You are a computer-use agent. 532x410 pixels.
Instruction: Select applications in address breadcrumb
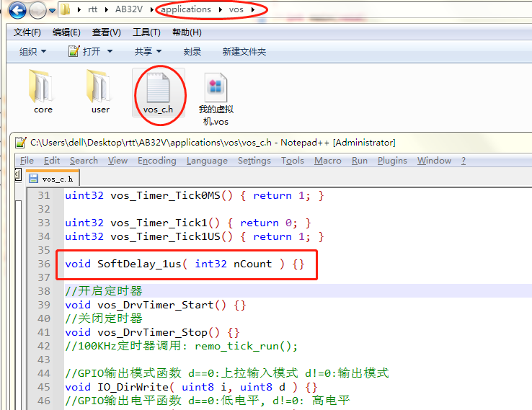[186, 9]
